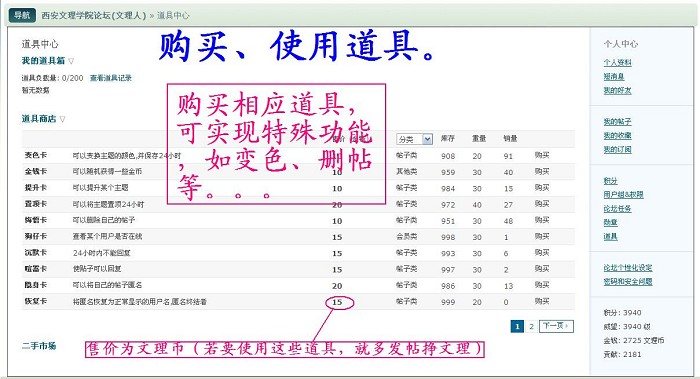This screenshot has width=700, height=379.
Task: Go to page 2 of shop
Action: tap(531, 326)
